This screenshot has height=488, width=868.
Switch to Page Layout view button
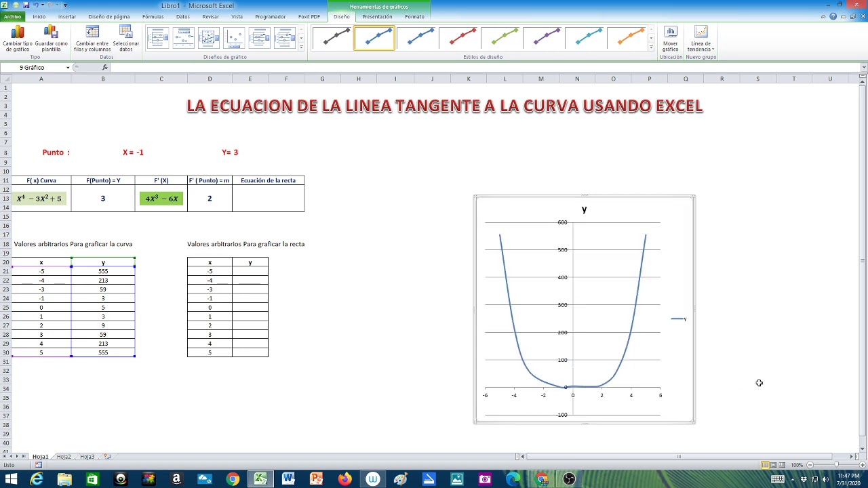(774, 465)
